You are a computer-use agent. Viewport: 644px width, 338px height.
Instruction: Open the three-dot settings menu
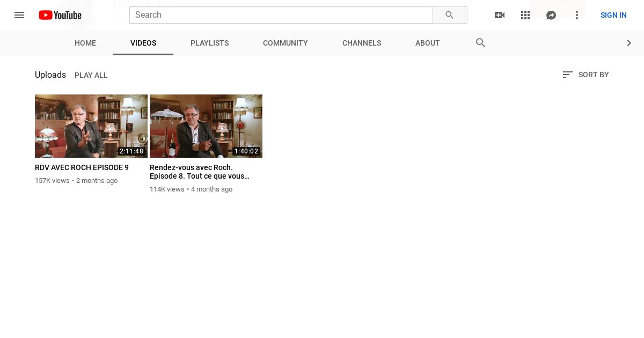click(x=577, y=15)
